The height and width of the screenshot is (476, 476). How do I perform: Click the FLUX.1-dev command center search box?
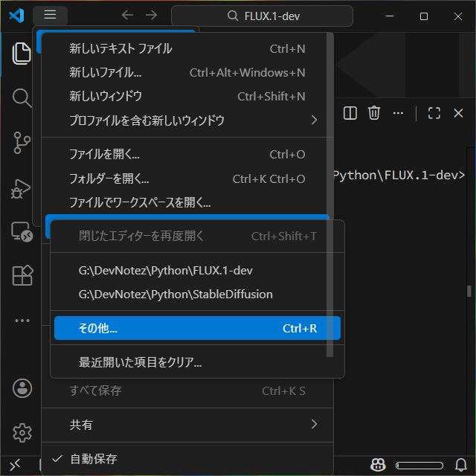click(x=262, y=16)
